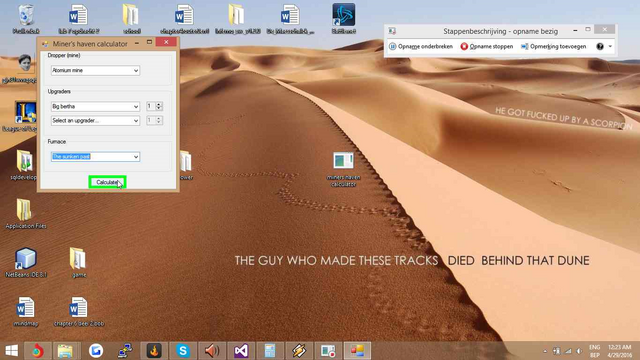
Task: Expand the arrow next to Steps Recorder help
Action: [610, 47]
